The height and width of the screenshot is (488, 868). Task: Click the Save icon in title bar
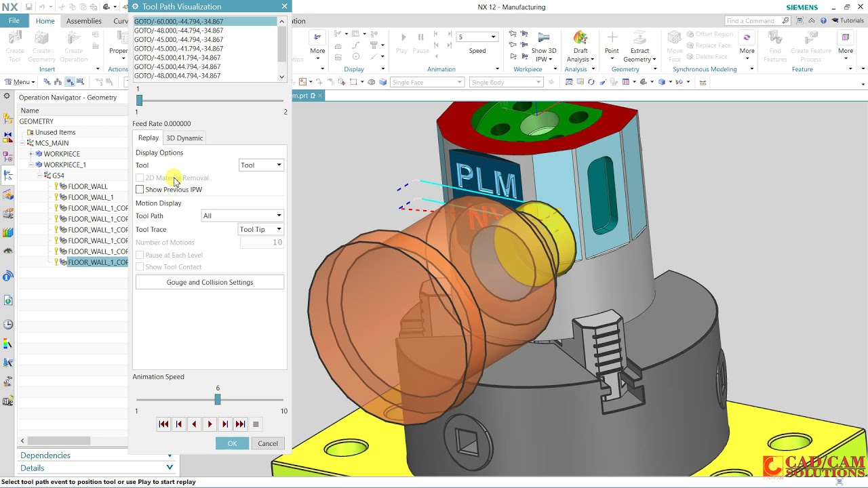pos(29,7)
